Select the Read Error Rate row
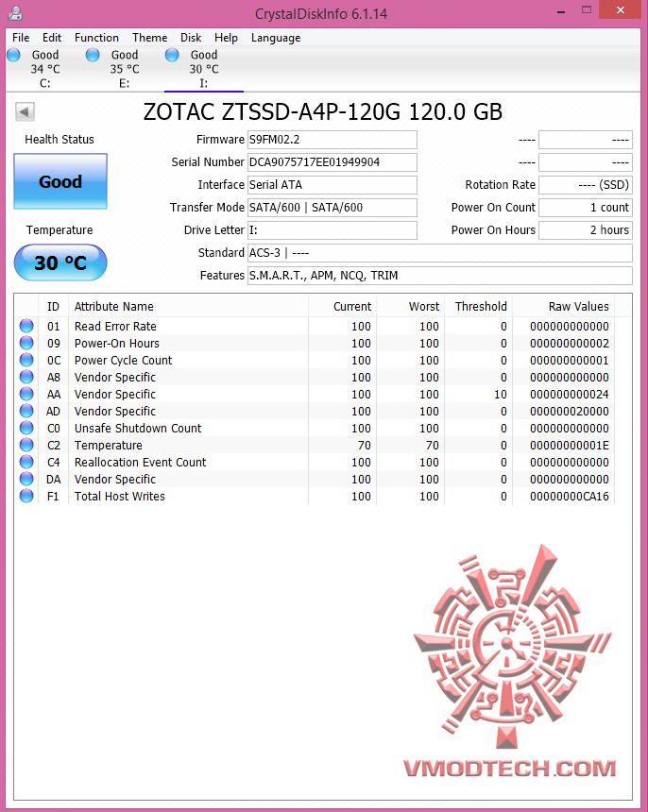This screenshot has width=648, height=812. pyautogui.click(x=315, y=327)
